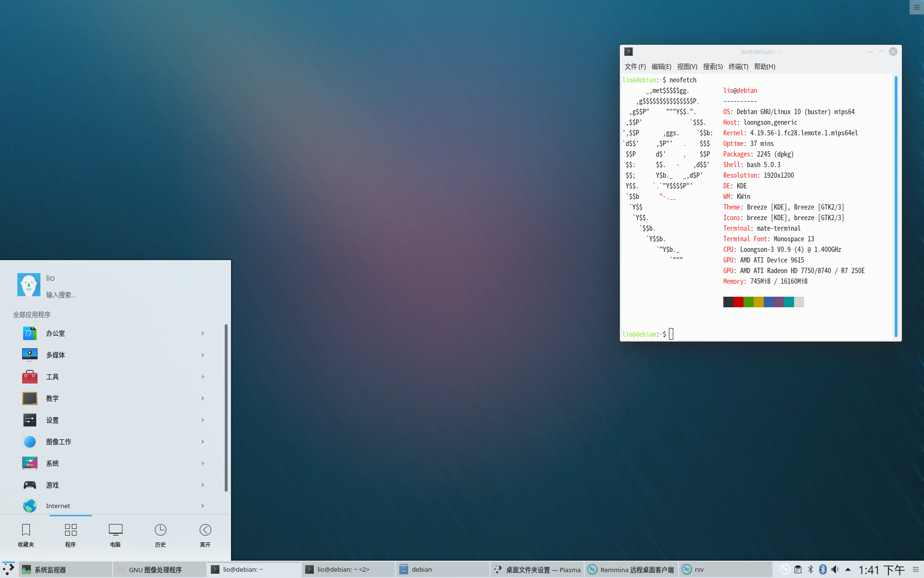Expand the 设置 category submenu arrow

[203, 420]
